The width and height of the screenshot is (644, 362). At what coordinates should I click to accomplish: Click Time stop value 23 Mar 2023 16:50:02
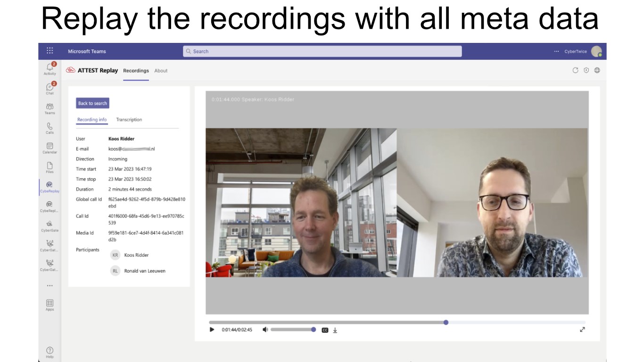pos(130,179)
